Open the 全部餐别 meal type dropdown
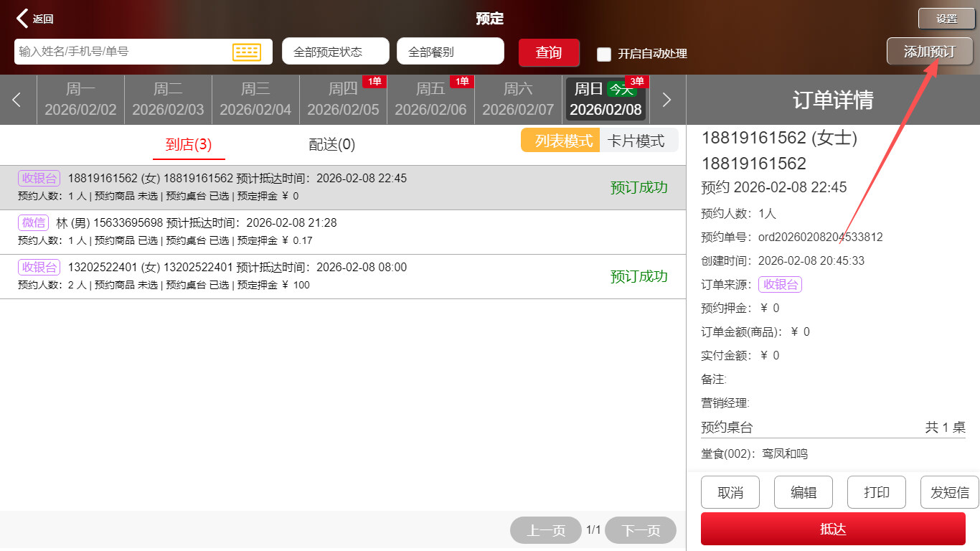 [x=450, y=52]
